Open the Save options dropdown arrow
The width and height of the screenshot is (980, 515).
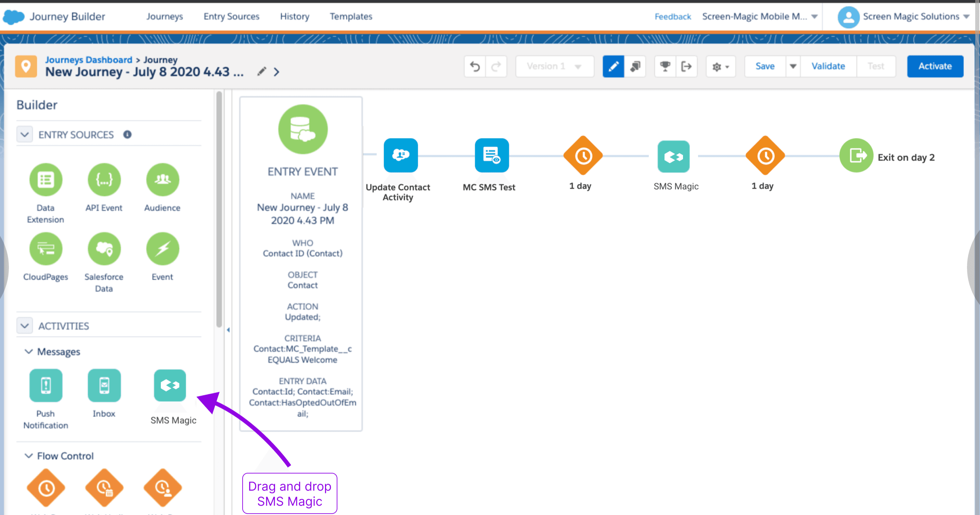coord(793,67)
